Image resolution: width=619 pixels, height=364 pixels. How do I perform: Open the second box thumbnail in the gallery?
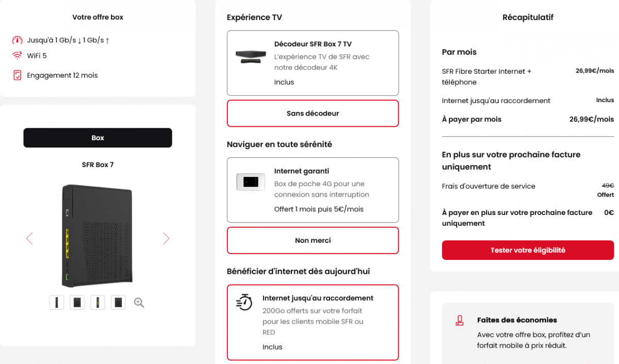tap(77, 303)
